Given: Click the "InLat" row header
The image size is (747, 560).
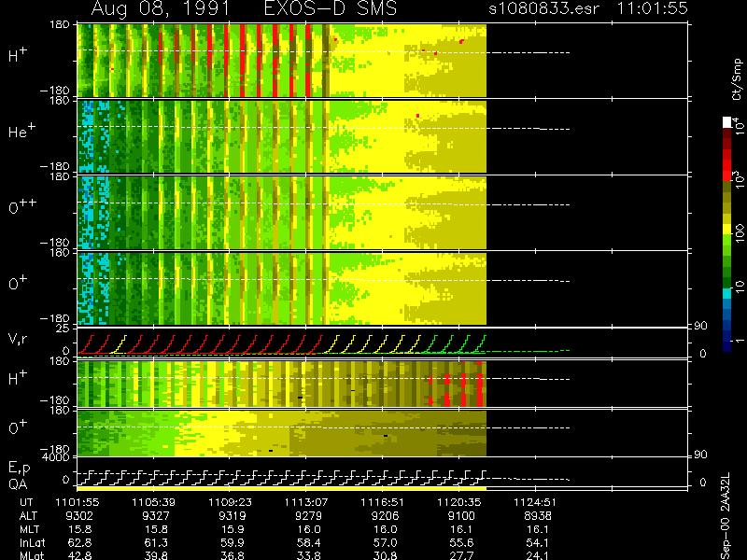Looking at the screenshot, I should (32, 542).
